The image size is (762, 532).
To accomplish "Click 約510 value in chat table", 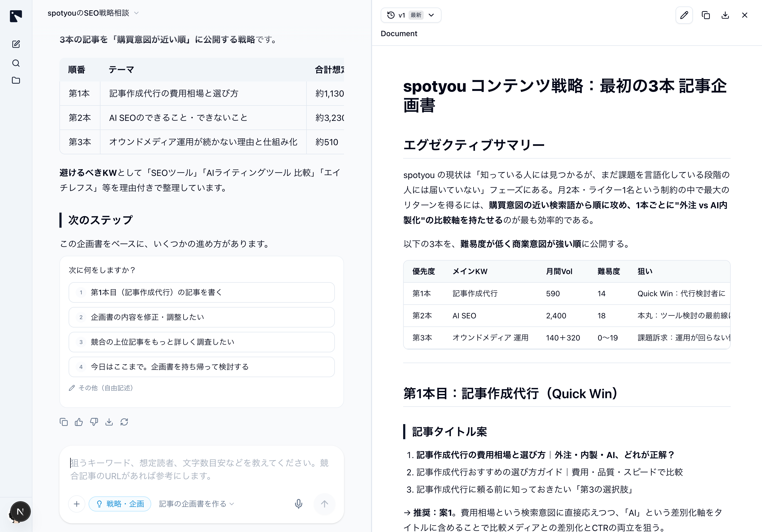I will pyautogui.click(x=327, y=142).
